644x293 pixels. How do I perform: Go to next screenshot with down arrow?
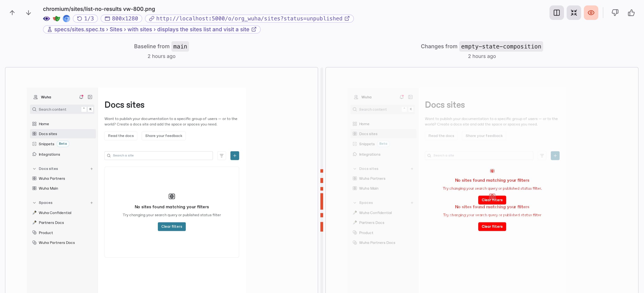click(x=28, y=12)
